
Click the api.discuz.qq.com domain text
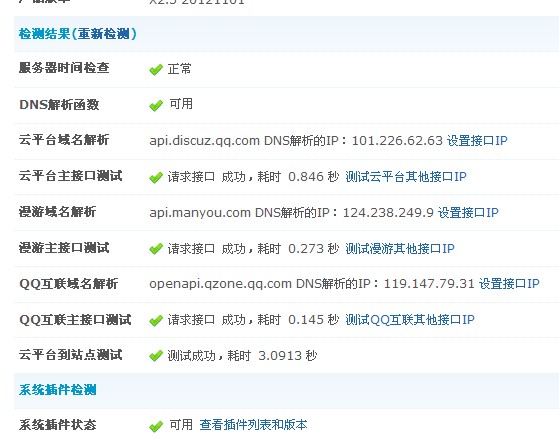pyautogui.click(x=204, y=141)
